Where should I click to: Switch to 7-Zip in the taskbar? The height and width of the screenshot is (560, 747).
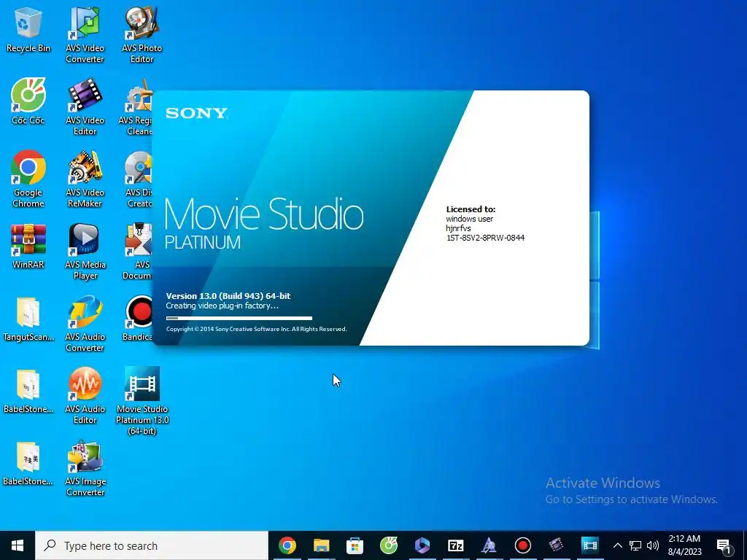[x=455, y=545]
